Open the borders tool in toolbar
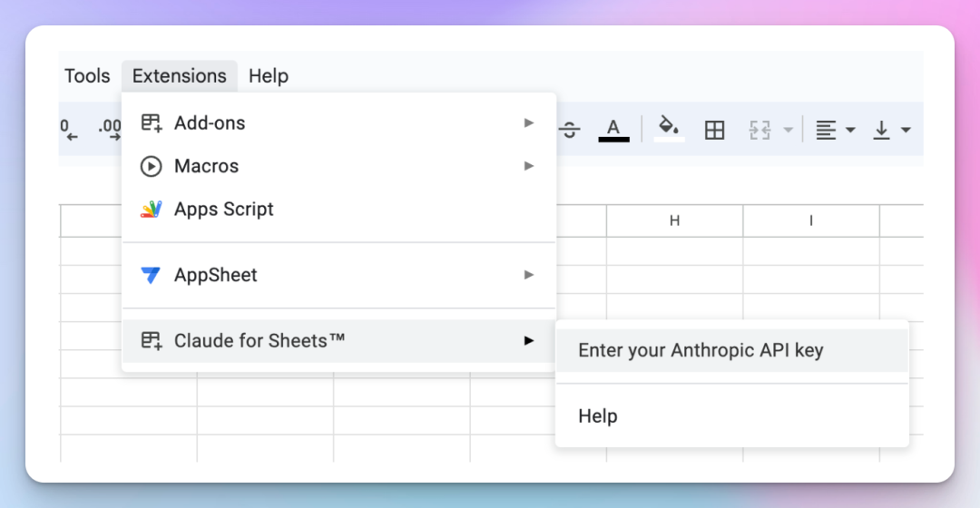 pyautogui.click(x=715, y=130)
